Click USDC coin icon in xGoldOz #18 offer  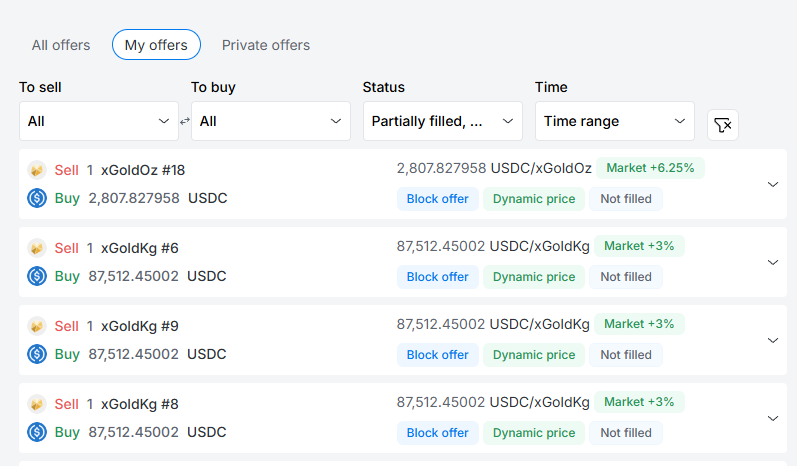(x=37, y=198)
